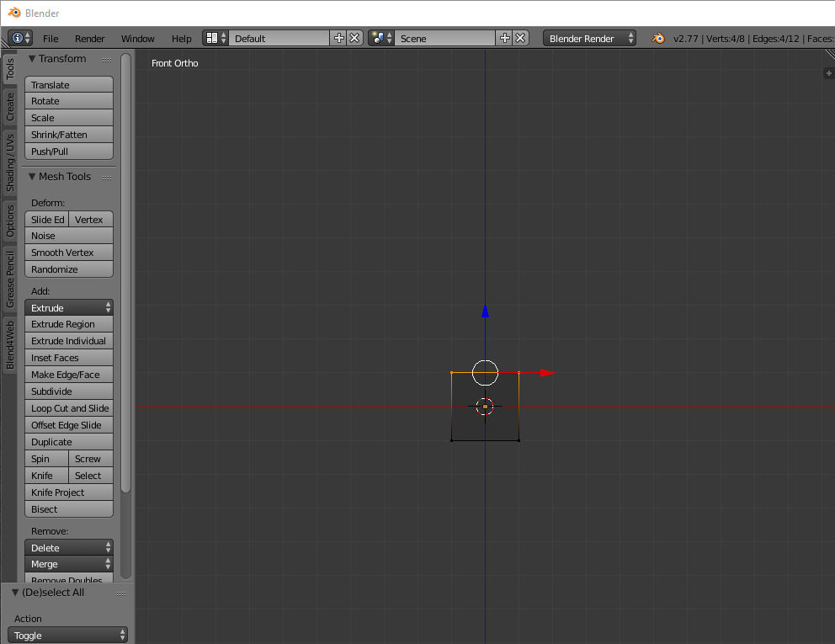The width and height of the screenshot is (835, 644).
Task: Open the Delete dropdown menu
Action: point(69,547)
